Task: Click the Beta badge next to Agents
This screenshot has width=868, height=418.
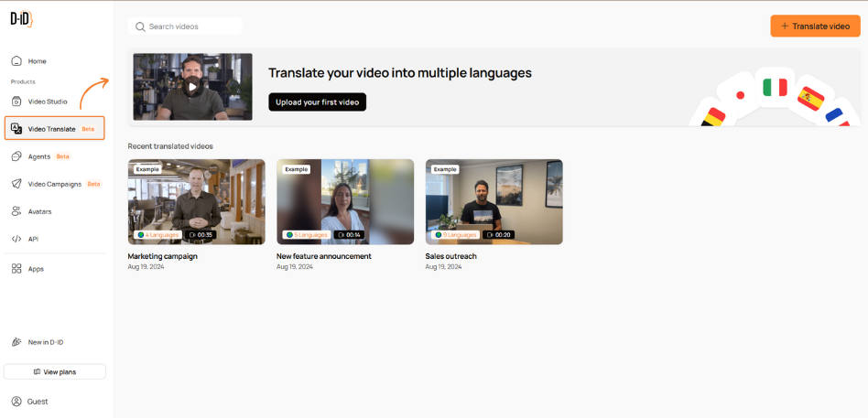Action: (x=63, y=156)
